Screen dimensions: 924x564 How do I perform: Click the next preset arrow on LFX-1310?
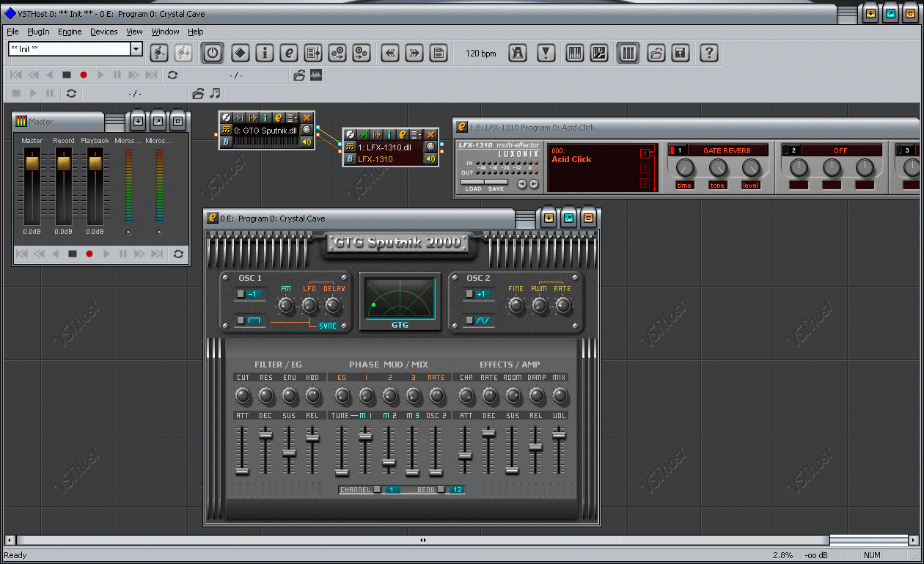coord(534,184)
